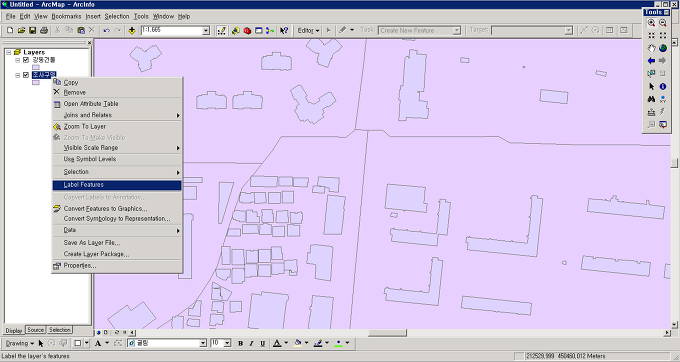Screen dimensions: 680x362
Task: Close the table of contents panel
Action: [x=89, y=42]
